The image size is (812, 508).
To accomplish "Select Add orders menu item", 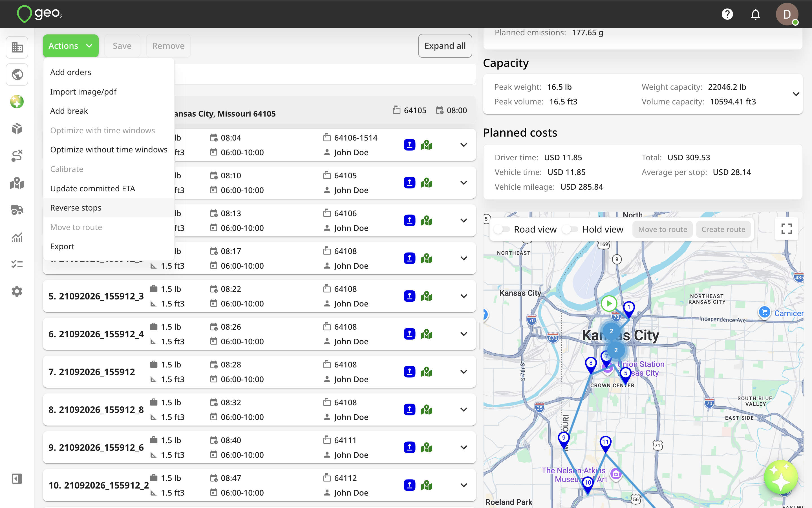I will pyautogui.click(x=109, y=72).
